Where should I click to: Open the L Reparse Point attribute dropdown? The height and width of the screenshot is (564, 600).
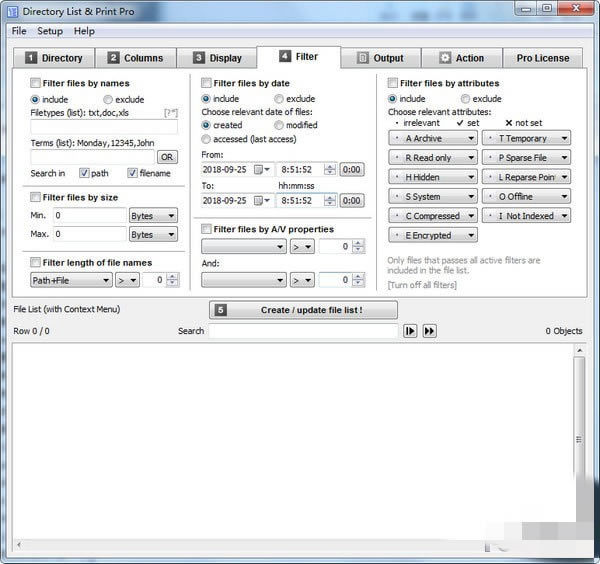[x=526, y=177]
